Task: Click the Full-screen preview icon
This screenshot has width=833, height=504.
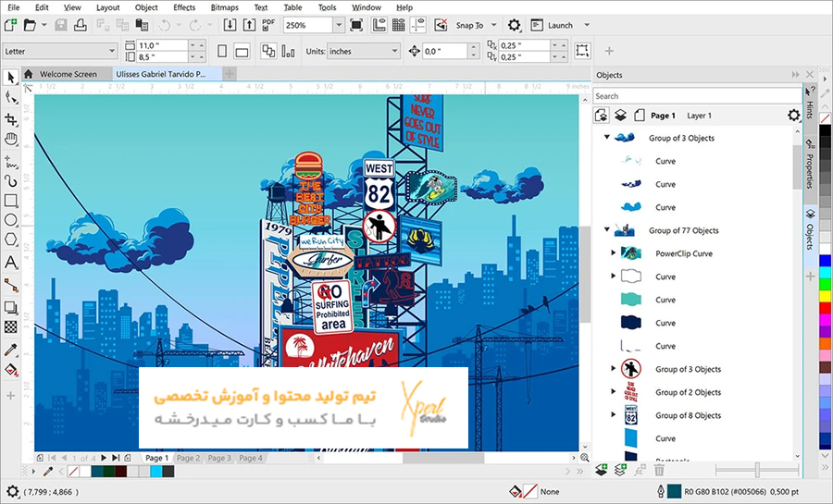Action: [x=356, y=25]
